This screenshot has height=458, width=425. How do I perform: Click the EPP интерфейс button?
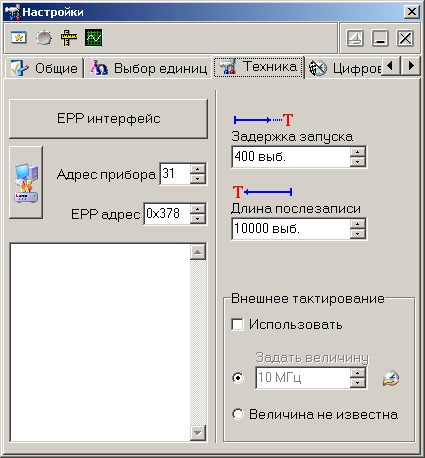[x=108, y=119]
